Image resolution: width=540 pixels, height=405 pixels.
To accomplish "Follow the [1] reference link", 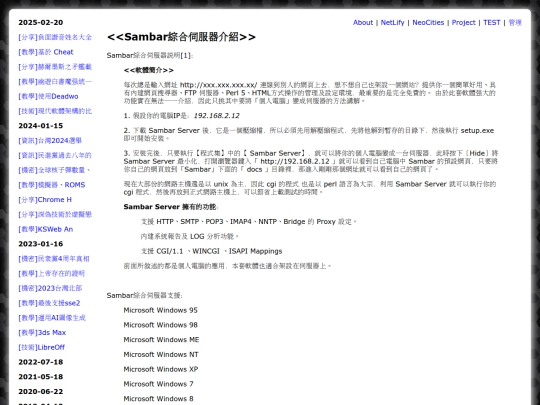I will coord(185,55).
